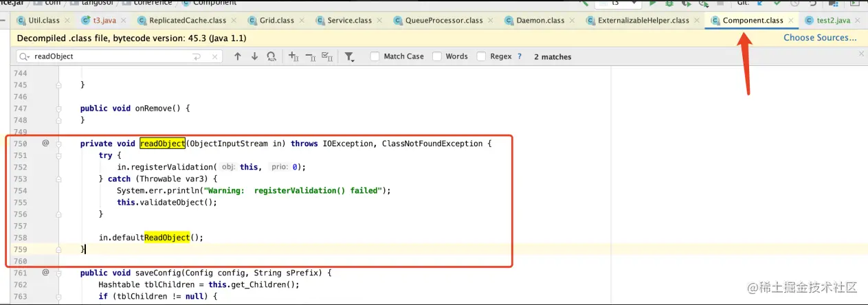This screenshot has width=868, height=305.
Task: Close the Daemon.class tab
Action: point(570,21)
